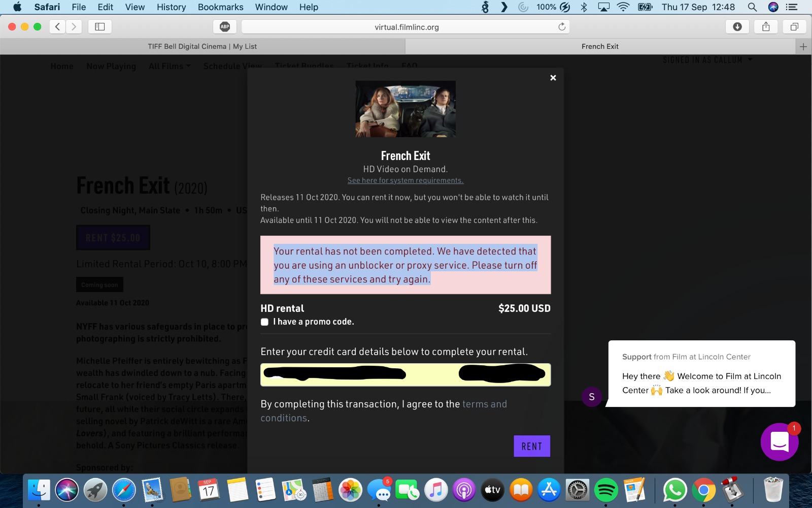Open Music in the Dock
Screen dimensions: 812x508
pos(435,490)
